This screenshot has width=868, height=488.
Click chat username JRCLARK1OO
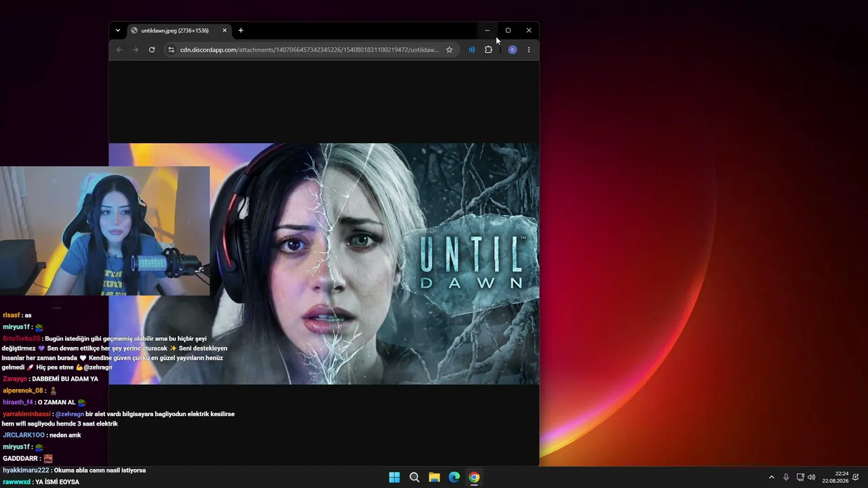tap(24, 435)
